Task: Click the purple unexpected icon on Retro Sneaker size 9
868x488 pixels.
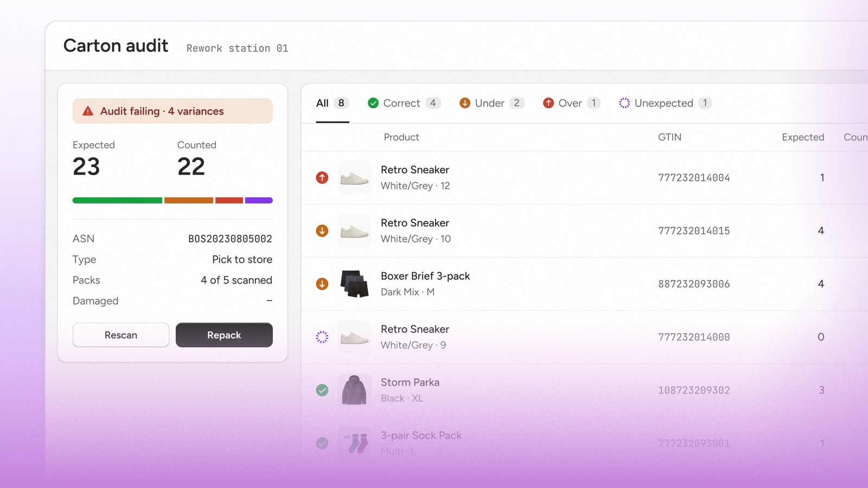Action: 322,337
